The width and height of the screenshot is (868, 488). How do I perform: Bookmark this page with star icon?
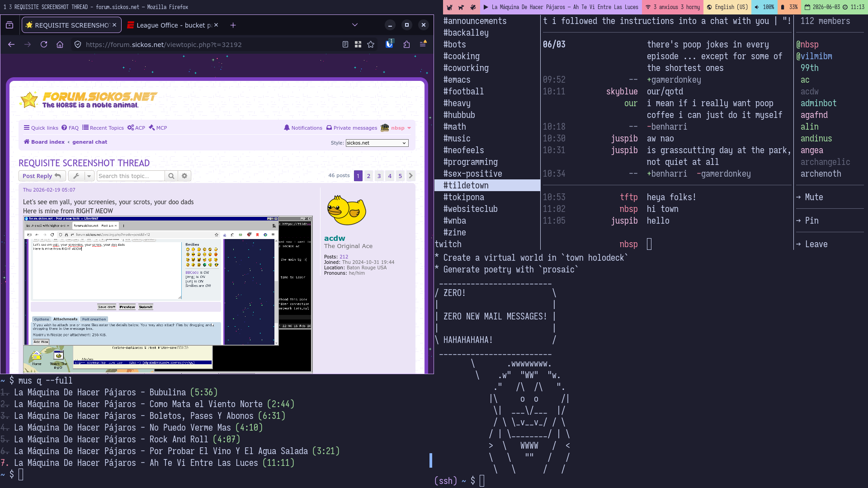pos(371,44)
